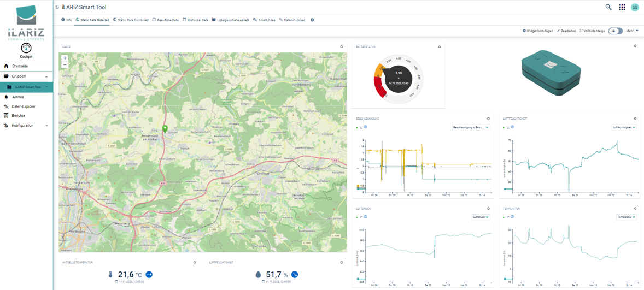This screenshot has width=644, height=290.
Task: Click the axis icon in Luftfeuchtigkeit chart
Action: pyautogui.click(x=508, y=127)
